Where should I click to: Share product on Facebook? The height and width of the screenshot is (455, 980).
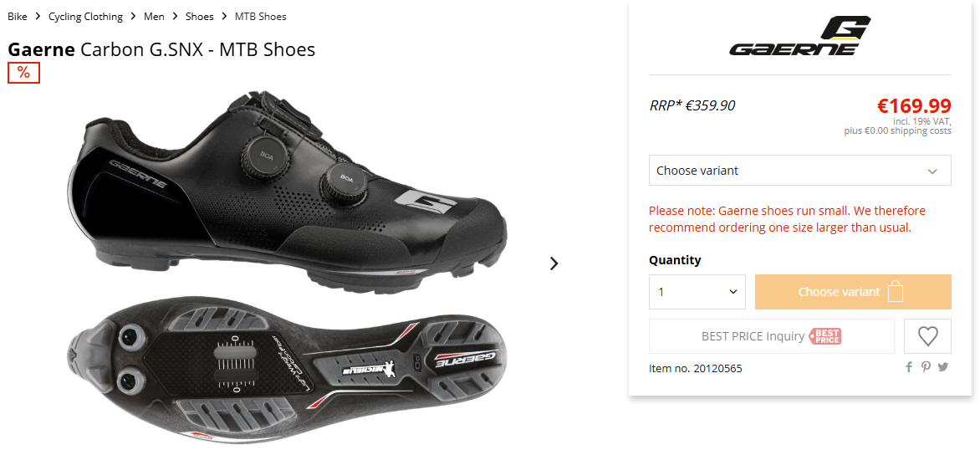click(909, 367)
